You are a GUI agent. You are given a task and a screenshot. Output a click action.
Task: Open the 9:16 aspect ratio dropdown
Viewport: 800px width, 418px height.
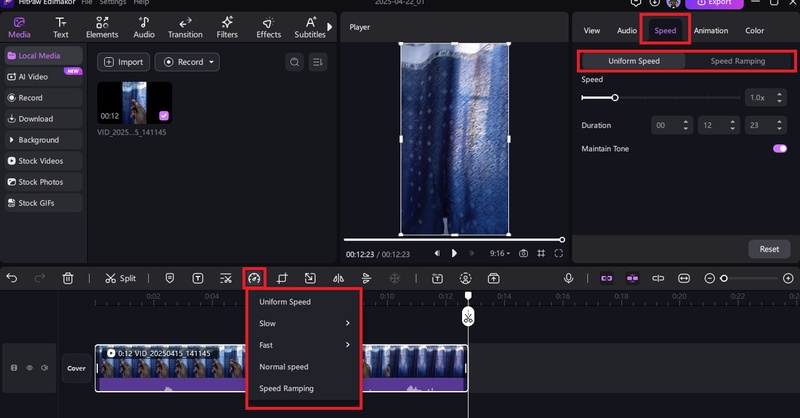tap(499, 253)
